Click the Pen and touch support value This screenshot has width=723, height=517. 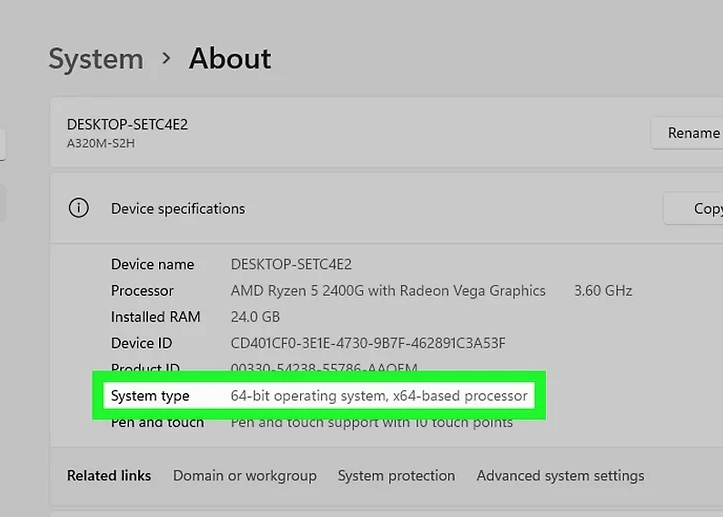[372, 422]
